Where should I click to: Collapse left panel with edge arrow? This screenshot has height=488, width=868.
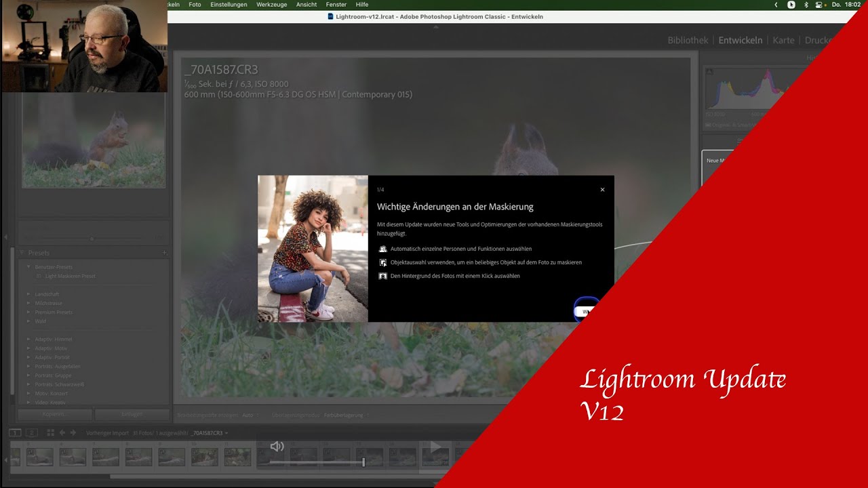[5, 237]
